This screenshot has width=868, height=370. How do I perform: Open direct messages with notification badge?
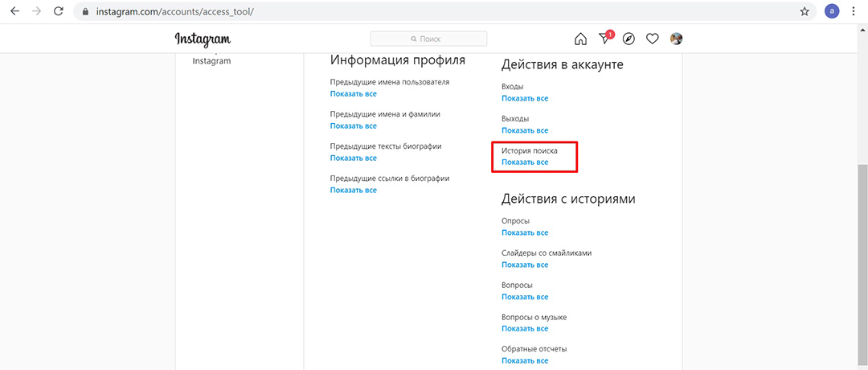(x=604, y=39)
